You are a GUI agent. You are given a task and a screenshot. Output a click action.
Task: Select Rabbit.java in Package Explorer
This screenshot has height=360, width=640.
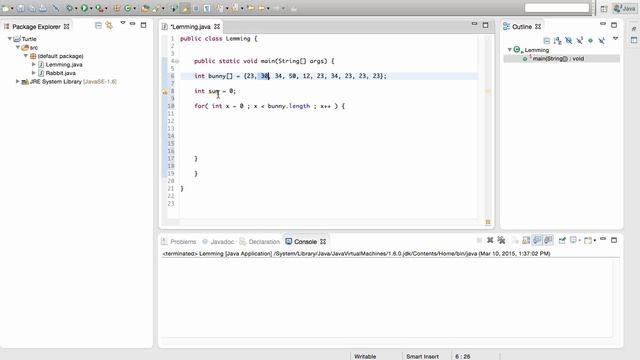pos(60,73)
